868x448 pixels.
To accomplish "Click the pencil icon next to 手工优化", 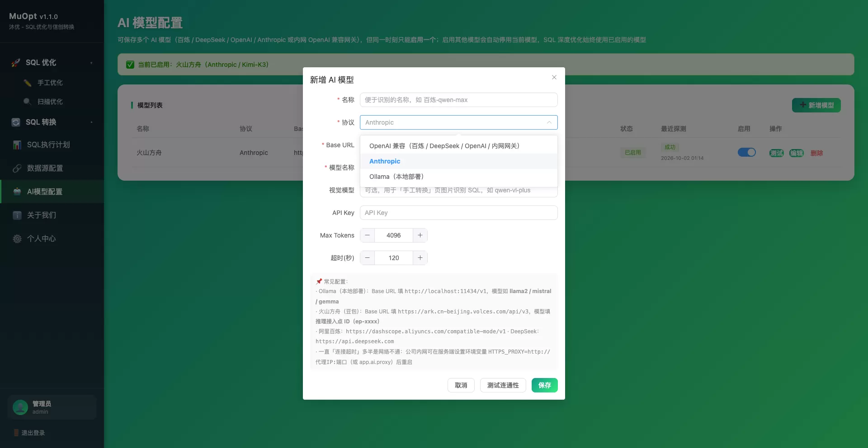I will point(28,83).
